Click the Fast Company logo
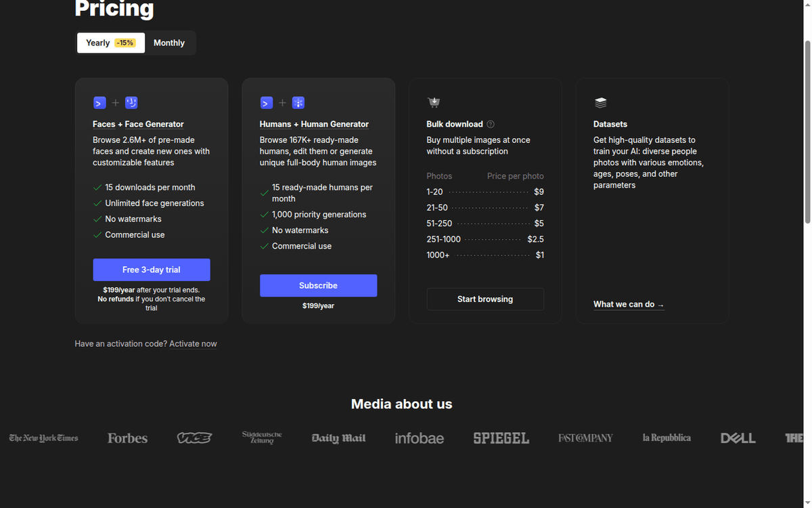 click(585, 438)
